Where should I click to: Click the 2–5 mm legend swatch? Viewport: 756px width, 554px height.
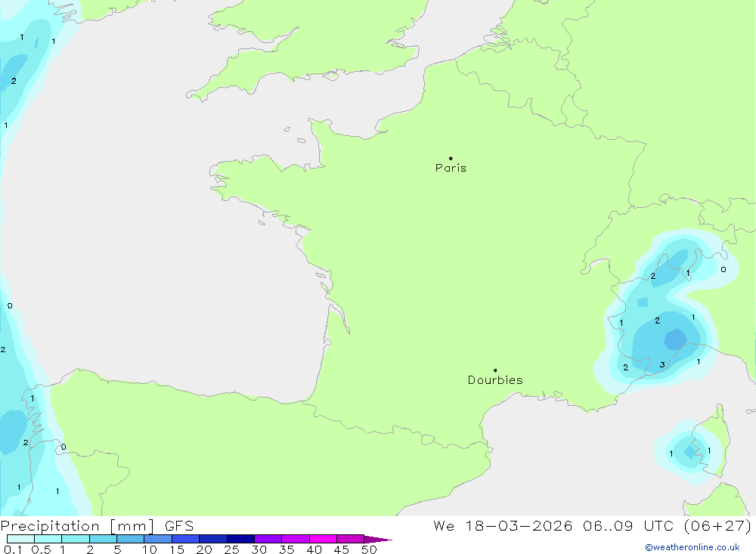point(103,539)
